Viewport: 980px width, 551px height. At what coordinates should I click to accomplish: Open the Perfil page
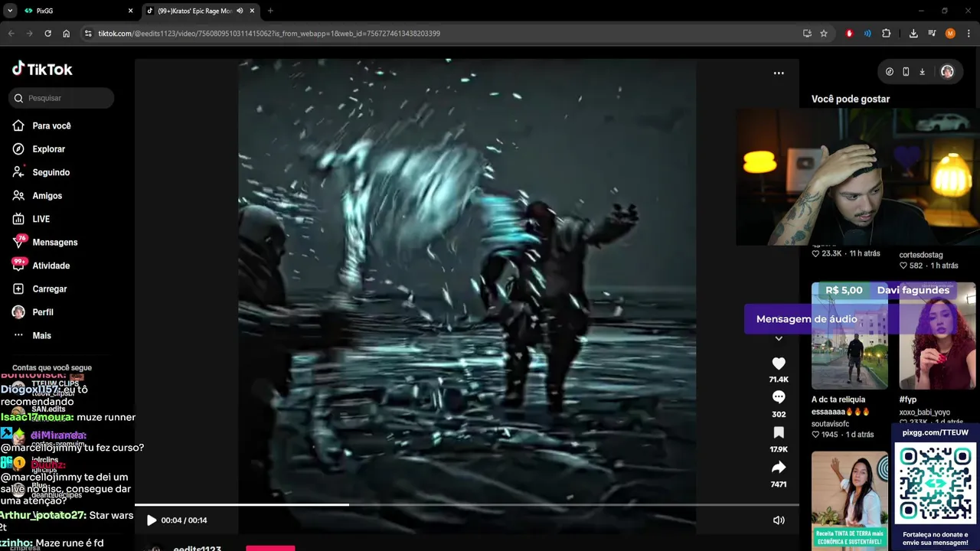point(33,312)
